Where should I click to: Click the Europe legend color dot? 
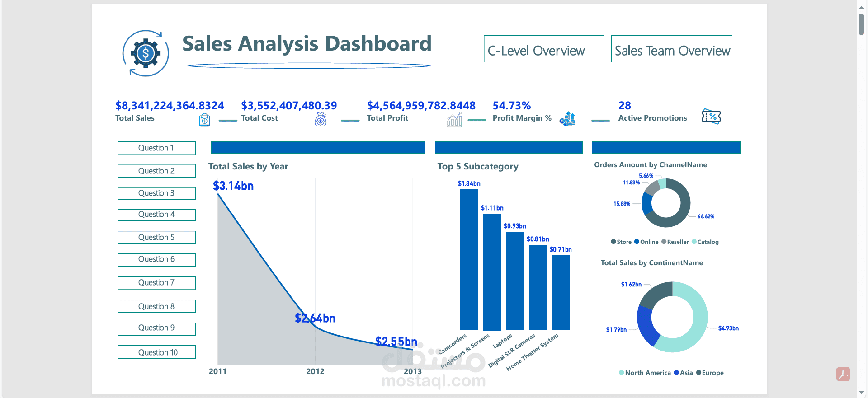698,373
